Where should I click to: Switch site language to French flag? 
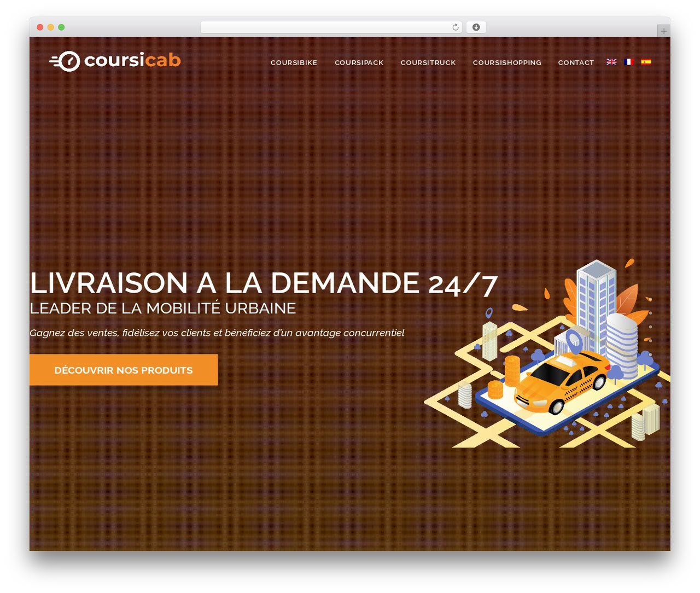point(629,62)
